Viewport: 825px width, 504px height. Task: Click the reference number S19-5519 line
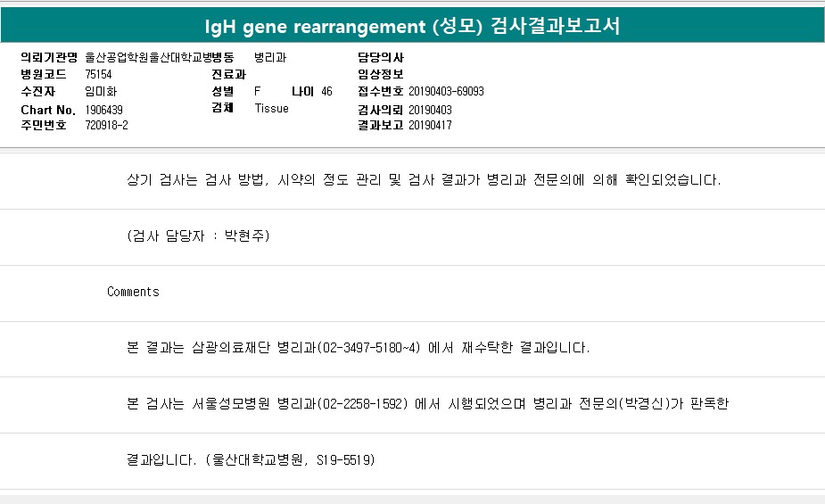[251, 460]
